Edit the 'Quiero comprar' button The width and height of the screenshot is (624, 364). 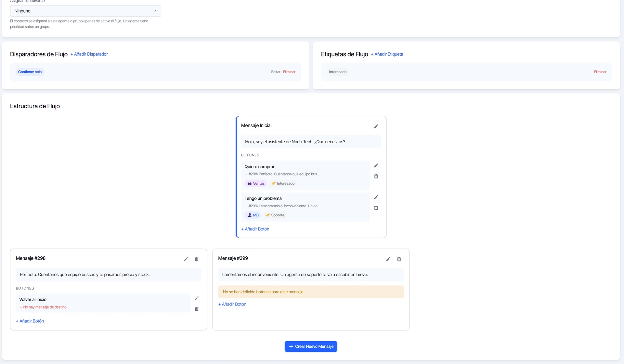[x=376, y=166]
